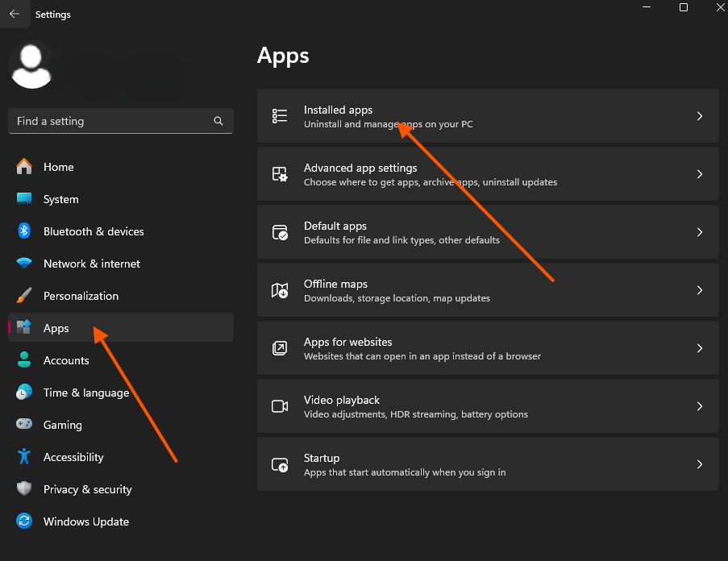Go to System settings

pos(60,200)
